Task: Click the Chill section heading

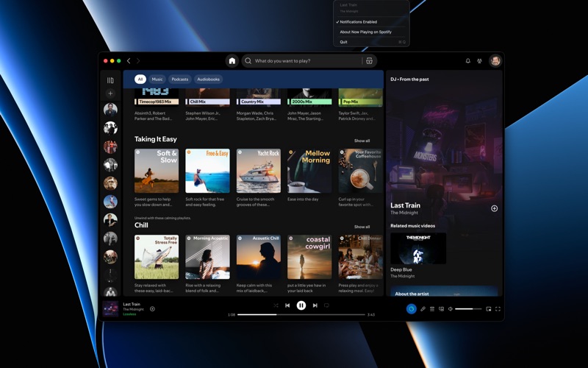Action: [141, 225]
